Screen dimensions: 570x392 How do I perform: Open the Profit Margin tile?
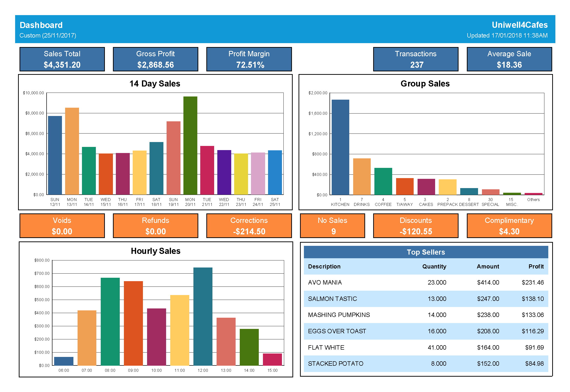click(249, 59)
